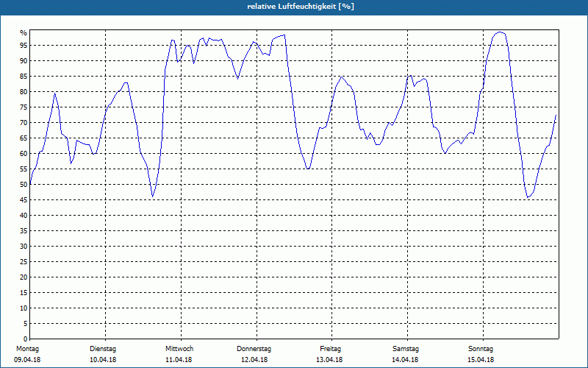Click the '14.04.18' date label
This screenshot has height=368, width=588.
point(405,360)
